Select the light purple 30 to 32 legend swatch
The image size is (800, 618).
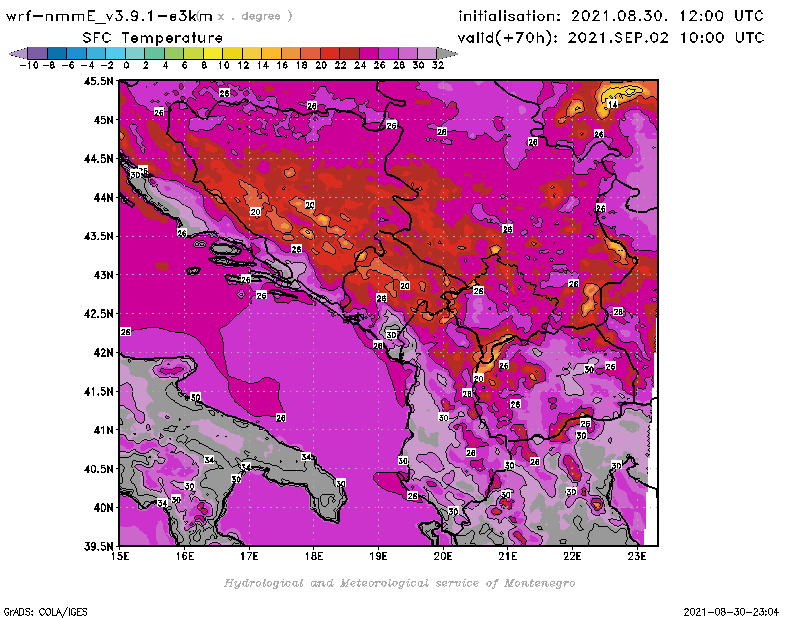(x=427, y=53)
